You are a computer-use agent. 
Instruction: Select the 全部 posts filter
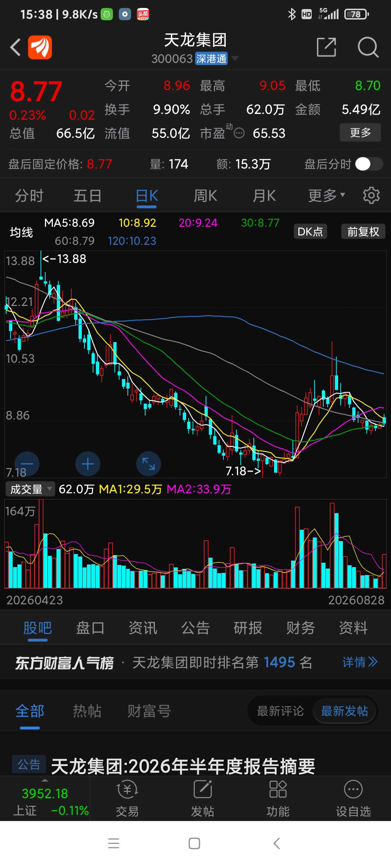coord(30,711)
